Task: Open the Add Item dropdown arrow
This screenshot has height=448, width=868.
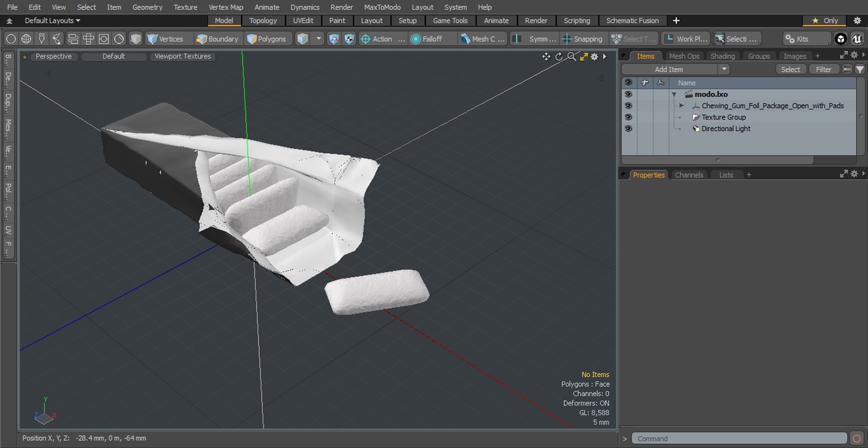Action: pyautogui.click(x=724, y=69)
